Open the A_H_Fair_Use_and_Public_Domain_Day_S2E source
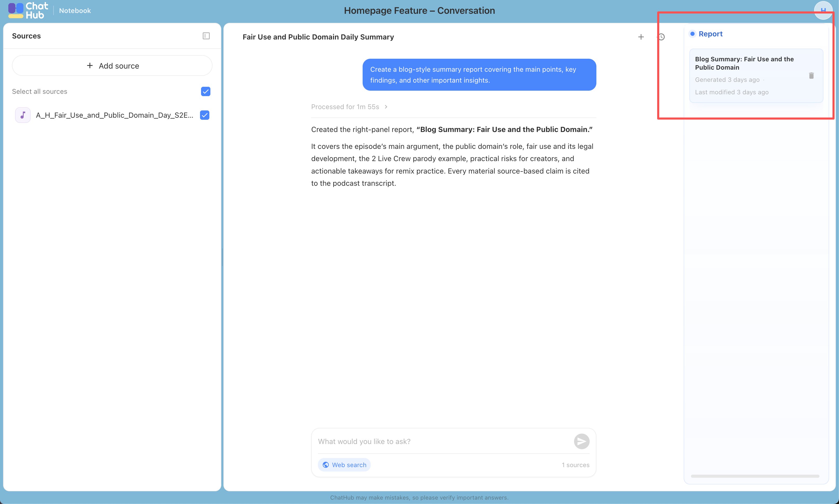This screenshot has height=504, width=839. pyautogui.click(x=115, y=115)
